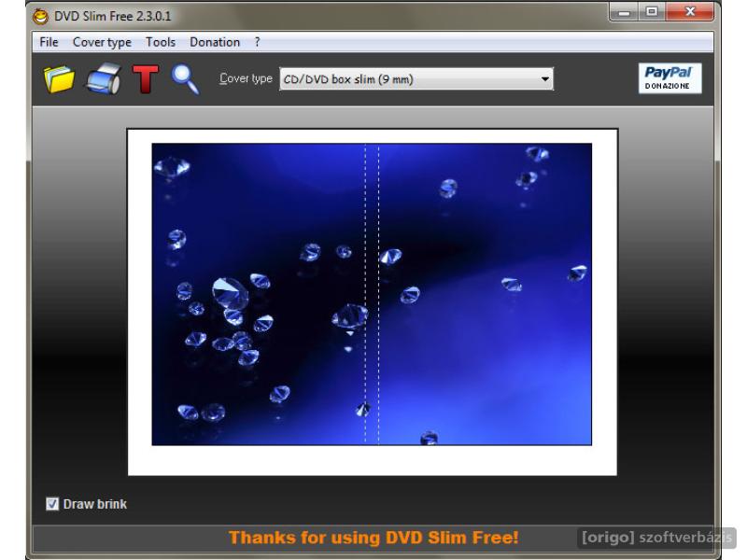747x560 pixels.
Task: Open image file with the yellow folder icon
Action: coord(59,78)
